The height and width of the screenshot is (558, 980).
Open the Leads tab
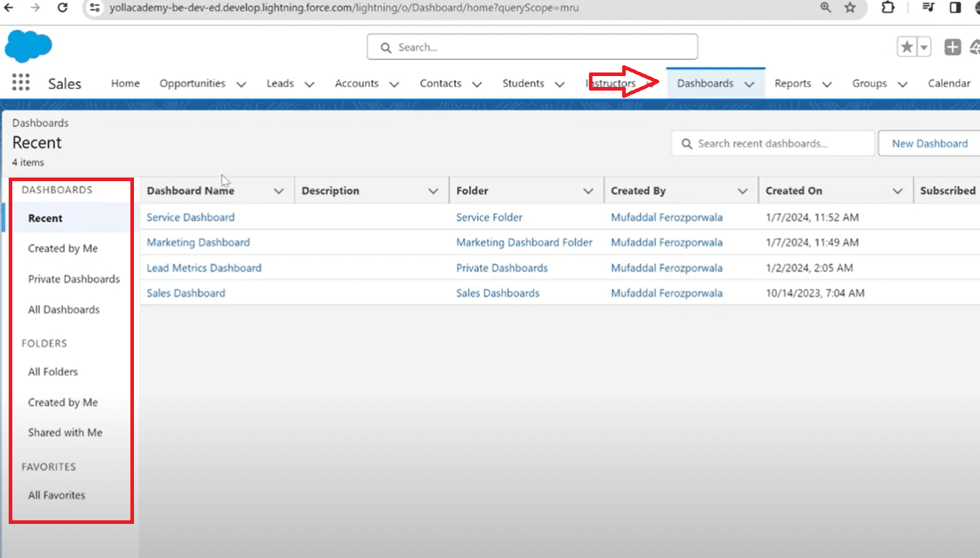point(280,83)
